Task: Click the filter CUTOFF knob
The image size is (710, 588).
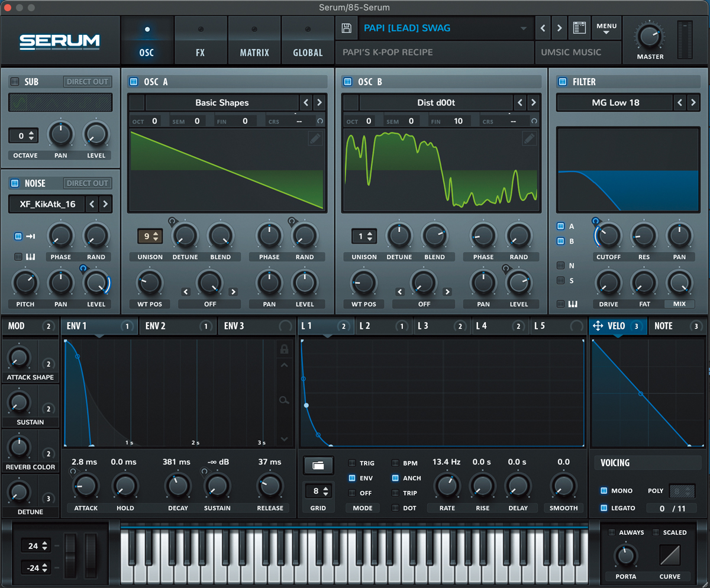Action: 608,236
